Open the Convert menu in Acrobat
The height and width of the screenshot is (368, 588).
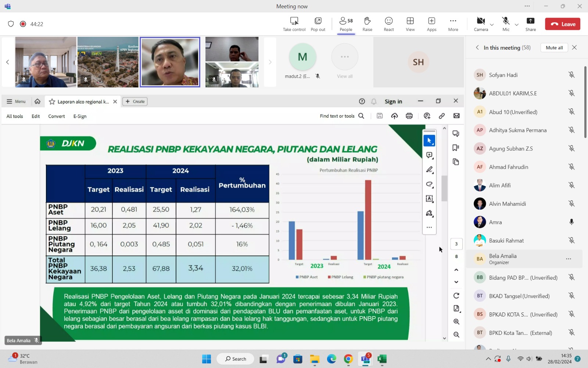pos(56,116)
